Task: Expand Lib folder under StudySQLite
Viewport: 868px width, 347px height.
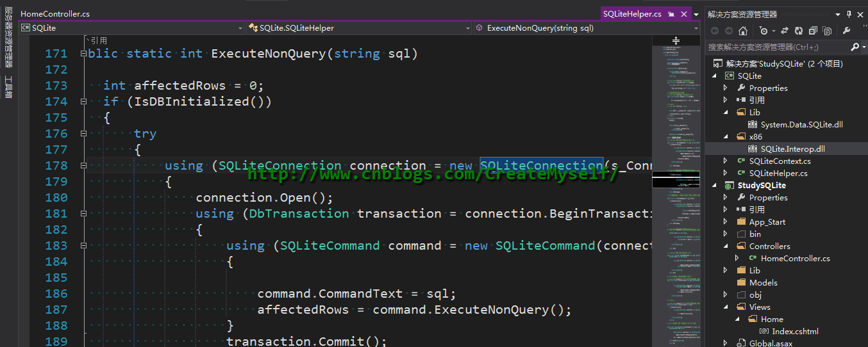Action: pyautogui.click(x=726, y=270)
